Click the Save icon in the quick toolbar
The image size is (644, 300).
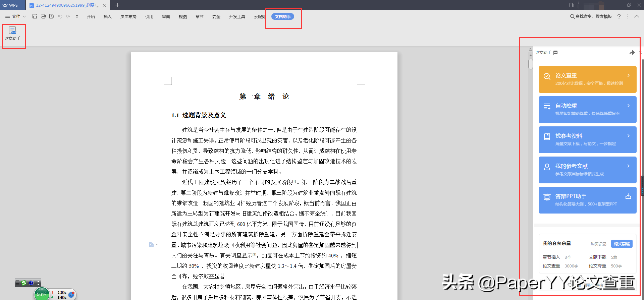tap(35, 16)
